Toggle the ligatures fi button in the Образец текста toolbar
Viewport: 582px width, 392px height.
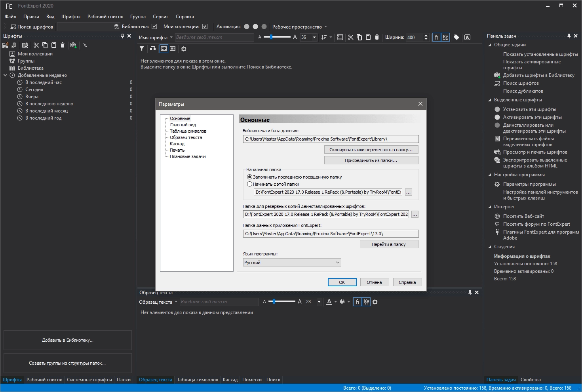point(358,302)
